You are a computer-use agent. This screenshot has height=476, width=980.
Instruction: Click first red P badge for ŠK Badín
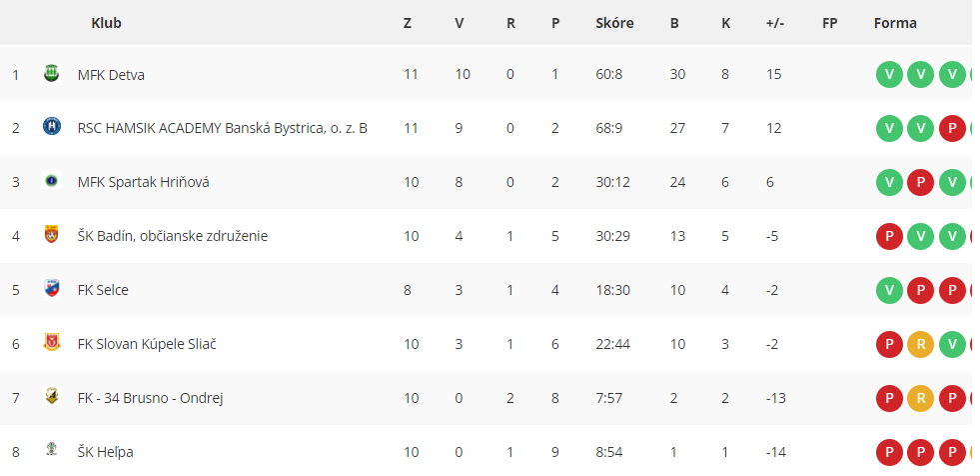click(x=889, y=236)
